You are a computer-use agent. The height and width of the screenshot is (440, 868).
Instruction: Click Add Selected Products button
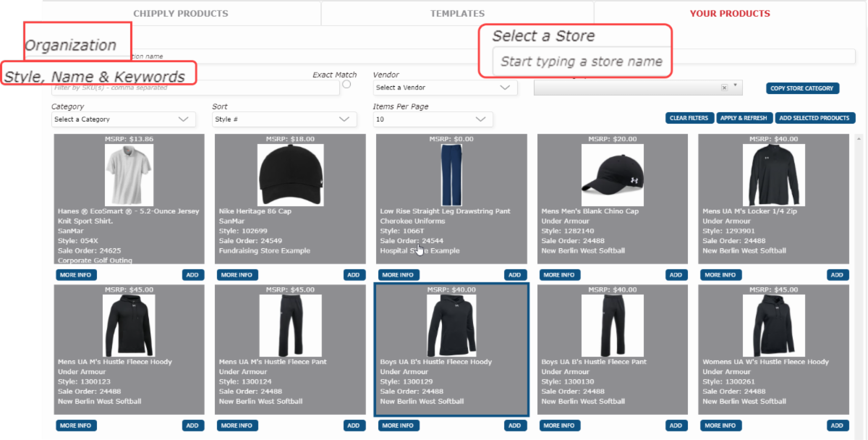[x=815, y=118]
